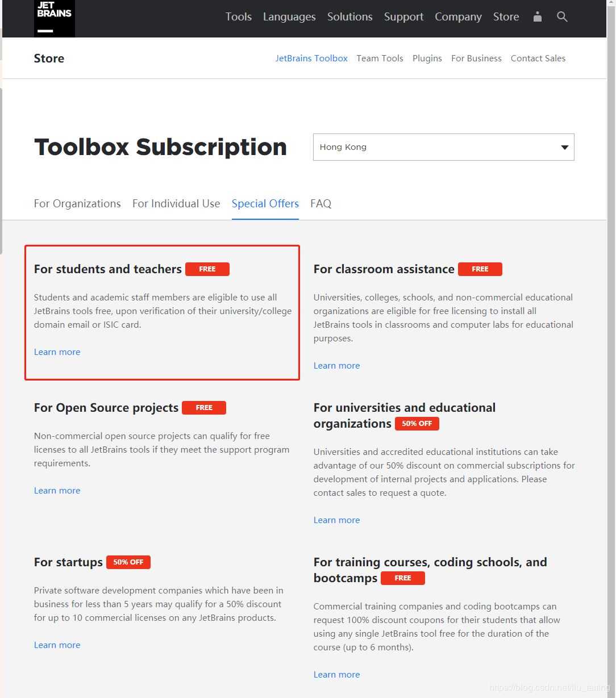The height and width of the screenshot is (698, 616).
Task: Click the search magnifier icon
Action: point(562,16)
